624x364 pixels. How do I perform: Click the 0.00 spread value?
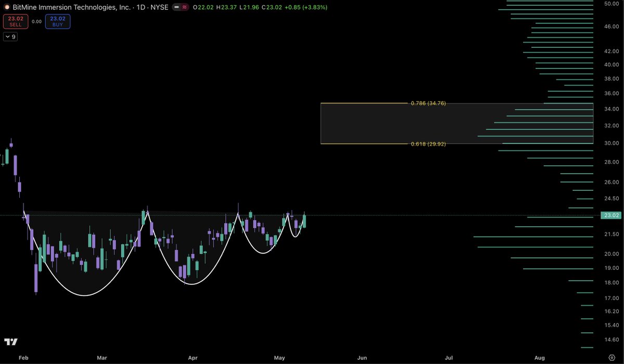[x=36, y=21]
